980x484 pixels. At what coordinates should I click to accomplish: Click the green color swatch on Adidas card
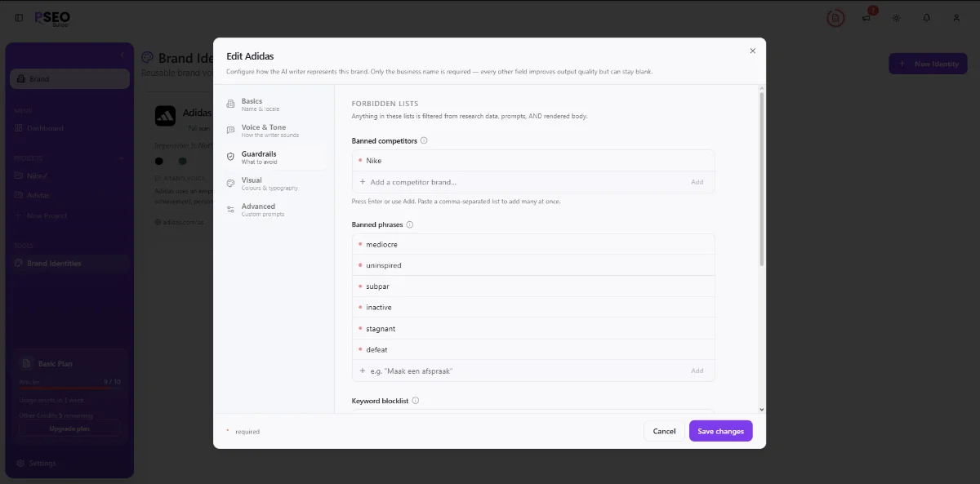(x=183, y=161)
